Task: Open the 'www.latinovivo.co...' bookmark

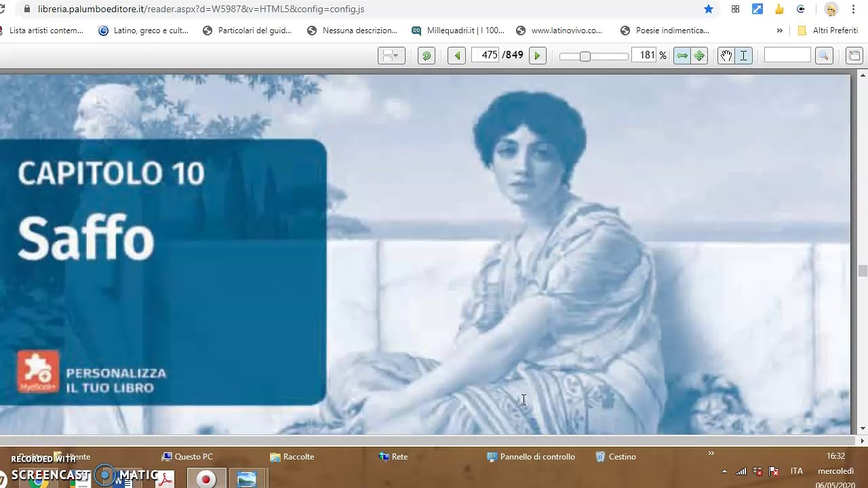Action: 559,30
